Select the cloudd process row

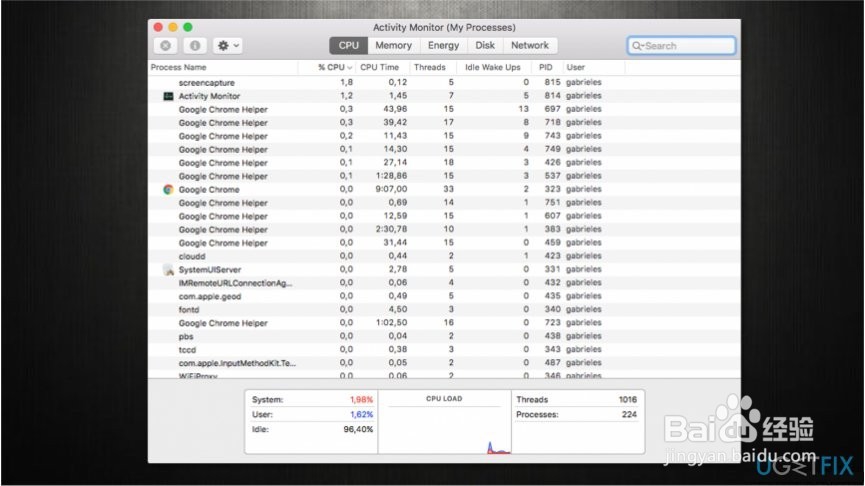tap(444, 256)
